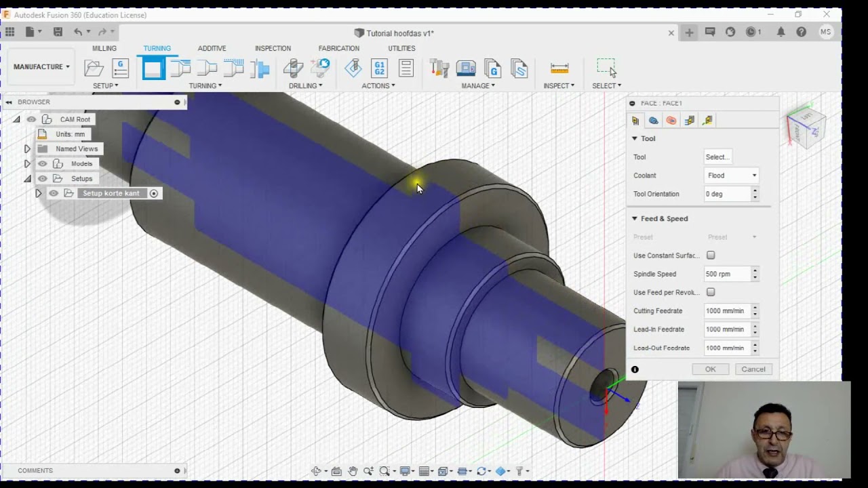The height and width of the screenshot is (488, 868).
Task: Cancel the Face dialog
Action: [753, 369]
